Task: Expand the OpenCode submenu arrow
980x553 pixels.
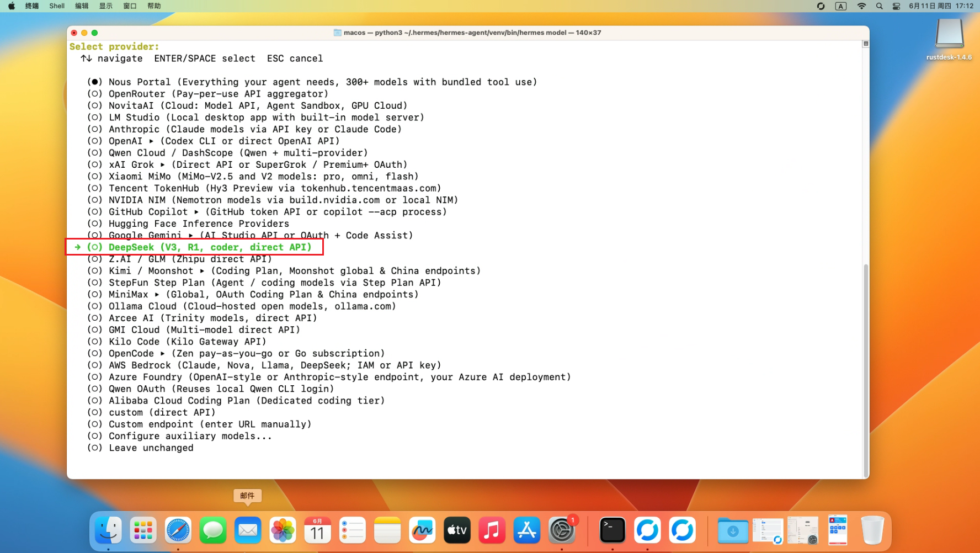Action: coord(163,354)
